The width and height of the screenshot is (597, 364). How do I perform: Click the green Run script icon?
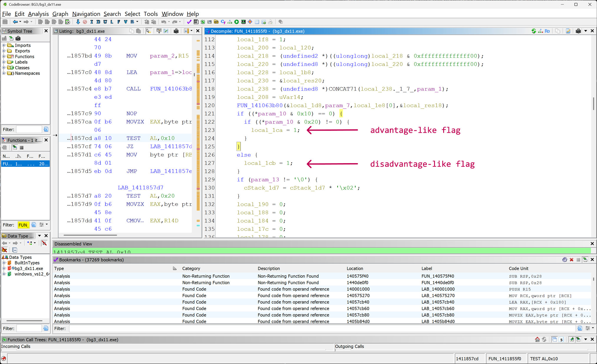click(x=237, y=22)
